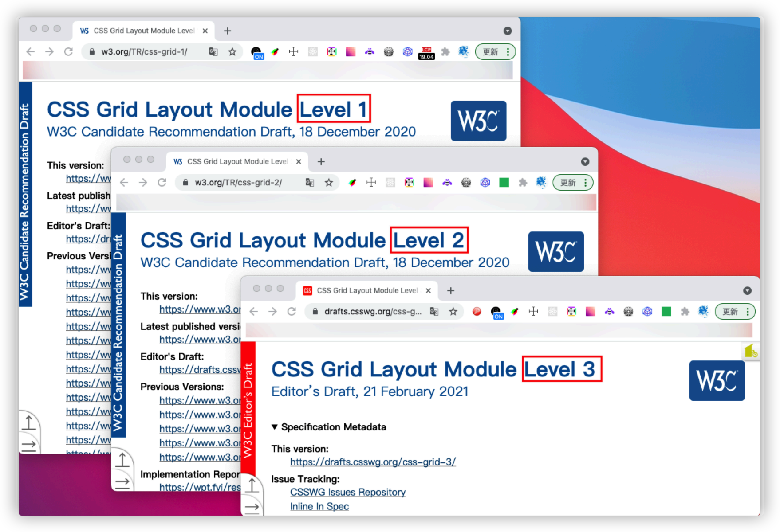Image resolution: width=780 pixels, height=532 pixels.
Task: Bookmark the css-grid-1 page with the star
Action: [232, 52]
